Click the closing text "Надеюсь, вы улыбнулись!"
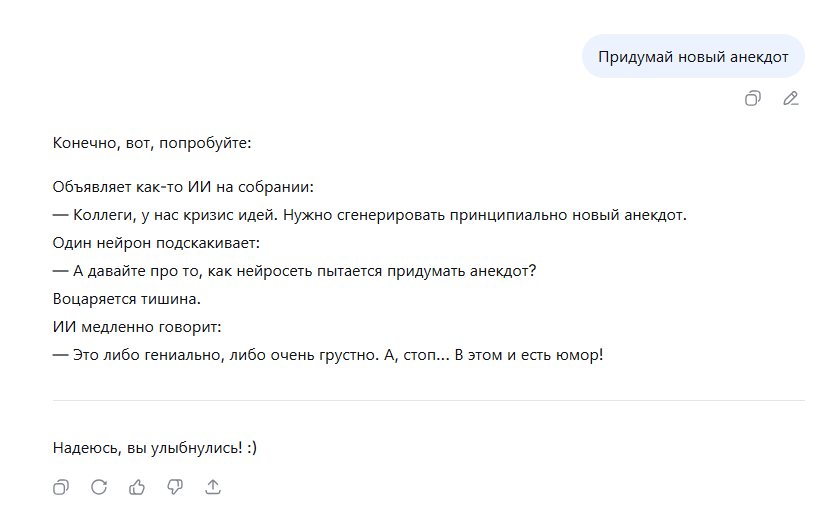The width and height of the screenshot is (833, 520). click(x=147, y=448)
